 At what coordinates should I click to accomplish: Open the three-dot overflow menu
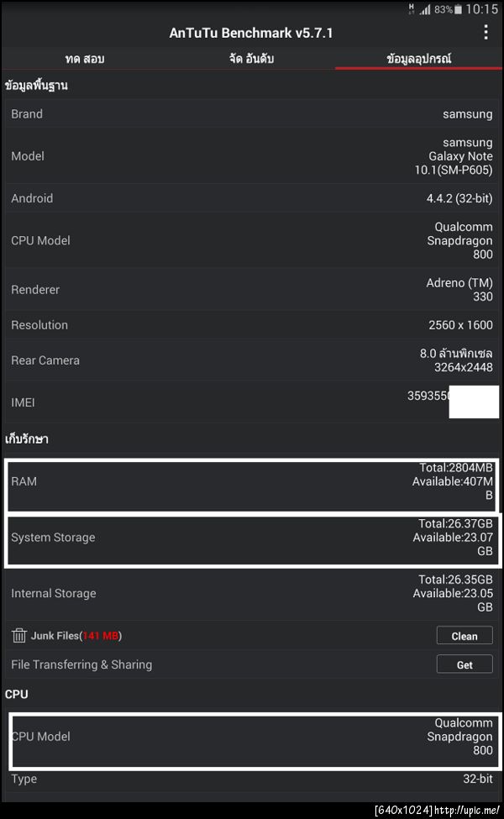[x=486, y=33]
